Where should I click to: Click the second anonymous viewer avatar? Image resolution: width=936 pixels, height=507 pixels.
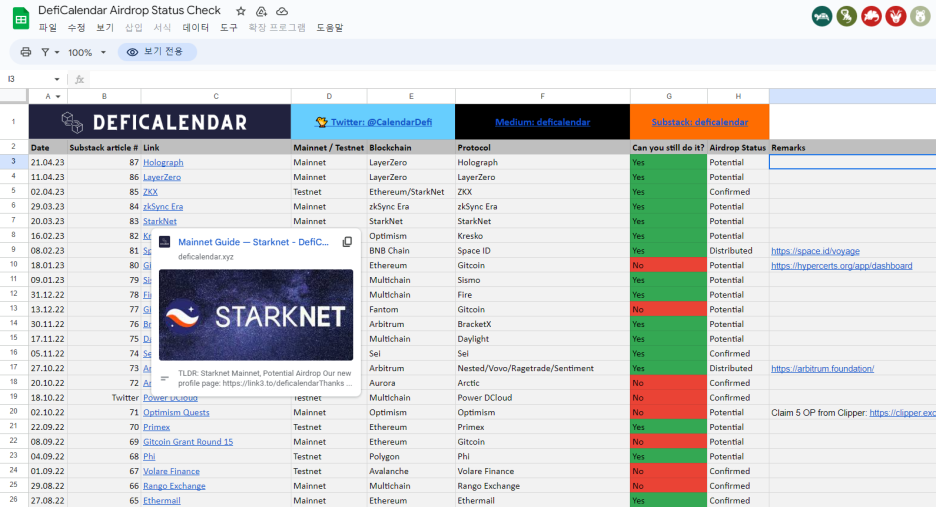click(x=846, y=17)
